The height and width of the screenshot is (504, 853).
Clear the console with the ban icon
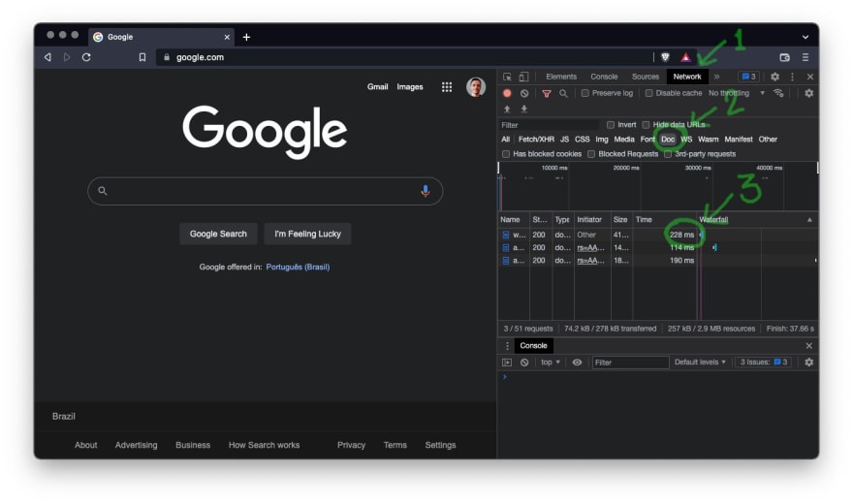tap(524, 362)
